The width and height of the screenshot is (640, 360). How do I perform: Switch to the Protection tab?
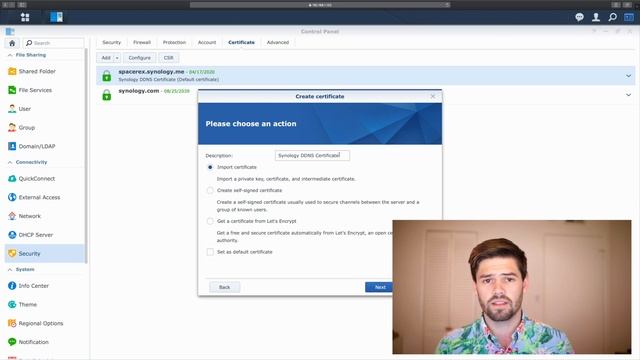click(x=174, y=42)
